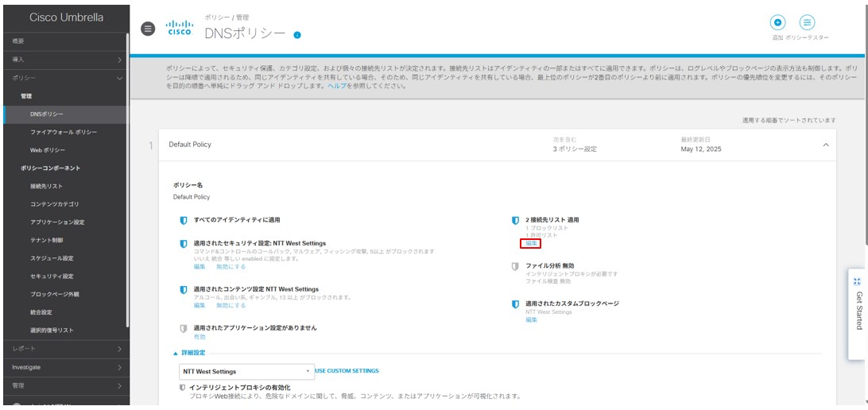Image resolution: width=868 pixels, height=410 pixels.
Task: Click the shield icon beside 2 接続先リスト 適用
Action: [515, 220]
